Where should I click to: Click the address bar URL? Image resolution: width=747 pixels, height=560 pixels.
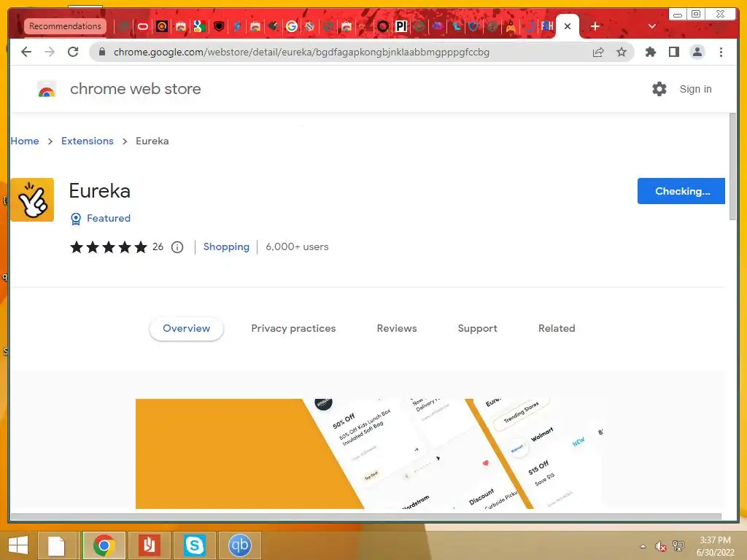tap(301, 52)
